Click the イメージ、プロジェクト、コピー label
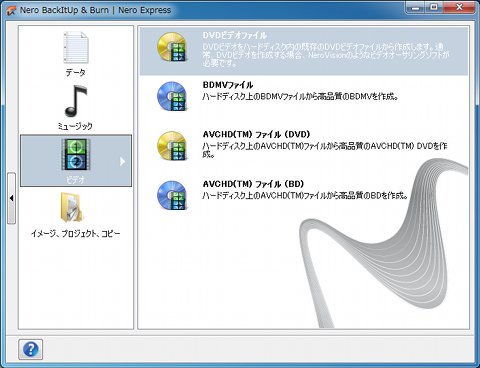 coord(76,234)
